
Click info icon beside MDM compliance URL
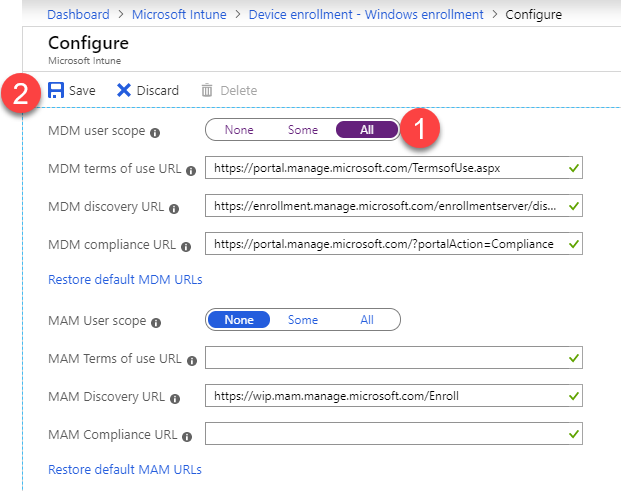click(x=186, y=247)
